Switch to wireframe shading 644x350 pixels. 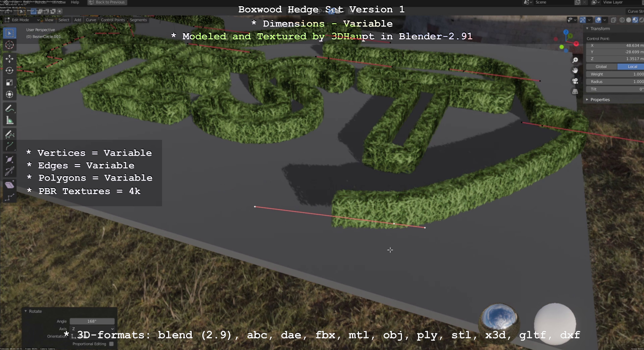[622, 20]
